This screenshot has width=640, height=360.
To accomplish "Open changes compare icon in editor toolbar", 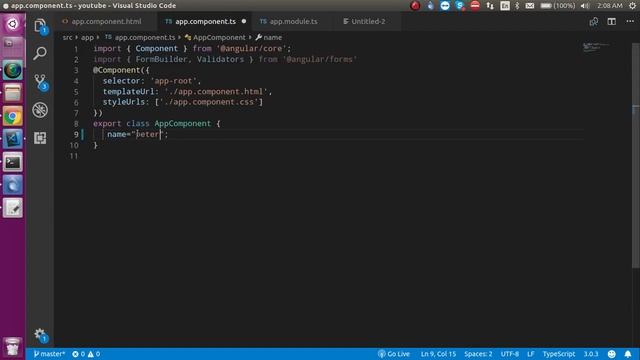I will [x=593, y=21].
